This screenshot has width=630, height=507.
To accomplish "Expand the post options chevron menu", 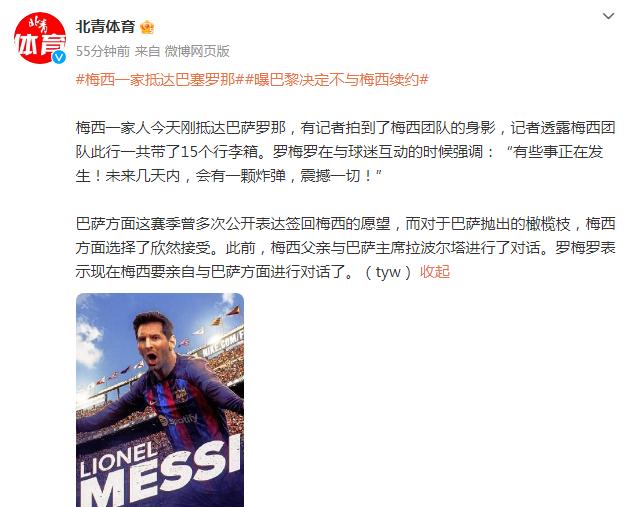I will (x=608, y=16).
